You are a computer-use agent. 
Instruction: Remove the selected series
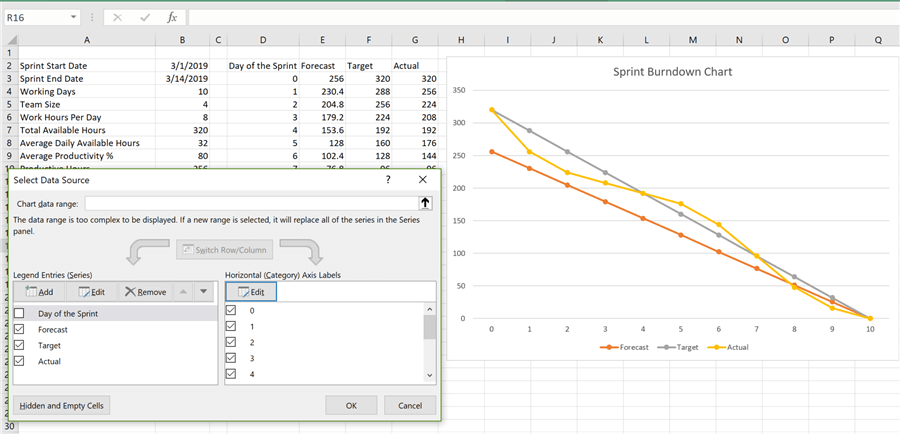(145, 291)
